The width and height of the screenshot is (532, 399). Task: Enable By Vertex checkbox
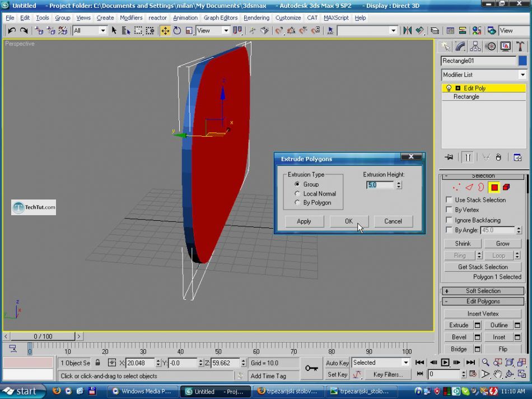[449, 210]
